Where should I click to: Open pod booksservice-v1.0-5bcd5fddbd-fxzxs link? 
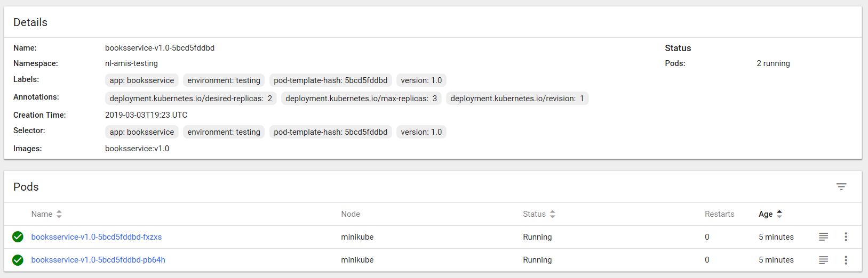(97, 237)
